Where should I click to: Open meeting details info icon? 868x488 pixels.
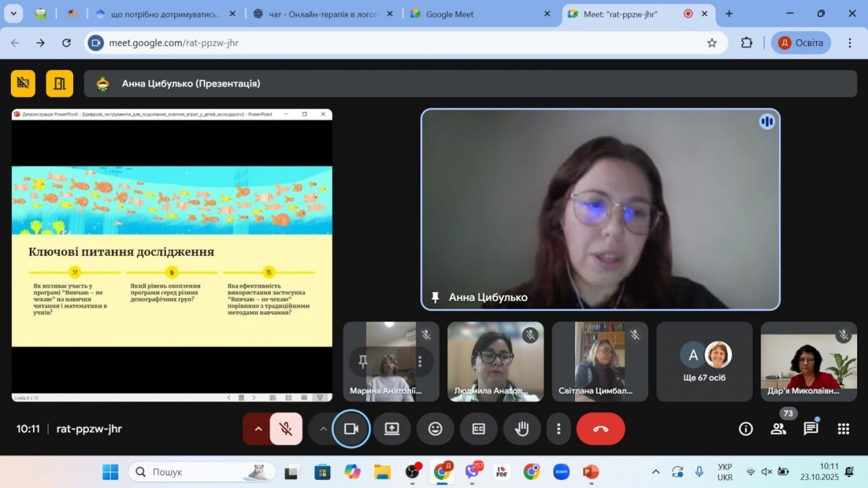point(745,429)
